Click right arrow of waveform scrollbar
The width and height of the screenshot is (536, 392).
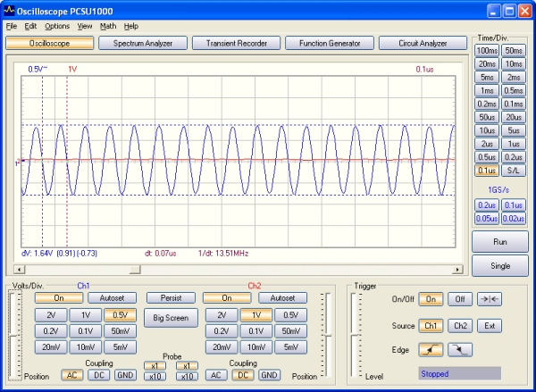click(x=459, y=269)
